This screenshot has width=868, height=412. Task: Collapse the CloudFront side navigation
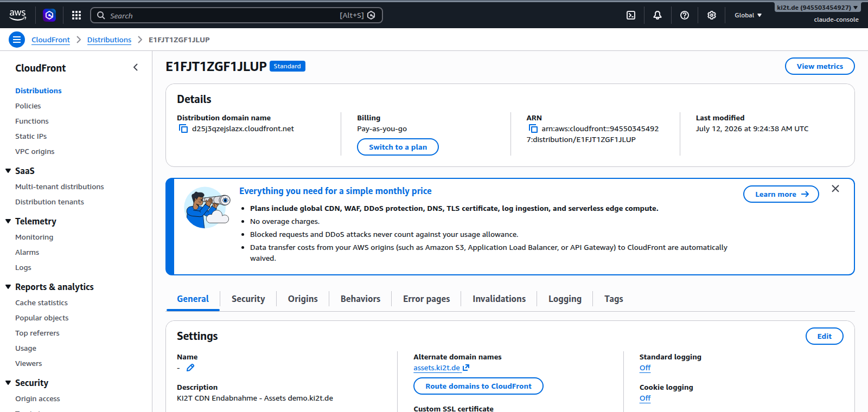136,67
